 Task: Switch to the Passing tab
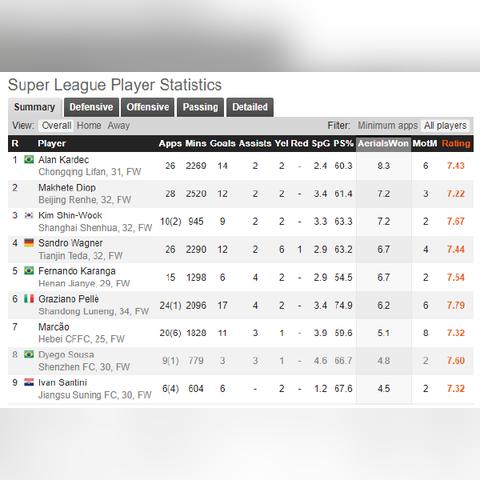(x=200, y=107)
